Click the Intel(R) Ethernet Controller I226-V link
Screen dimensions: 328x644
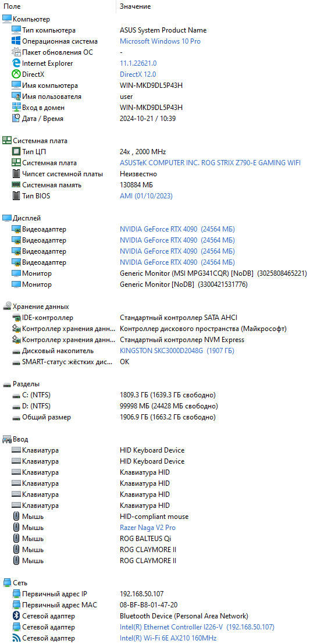point(197,627)
